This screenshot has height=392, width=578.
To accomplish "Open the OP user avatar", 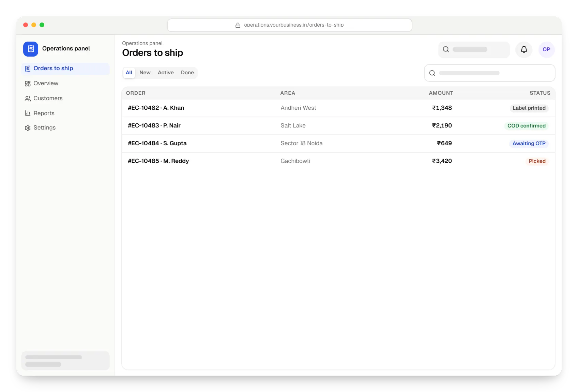I will (x=546, y=50).
